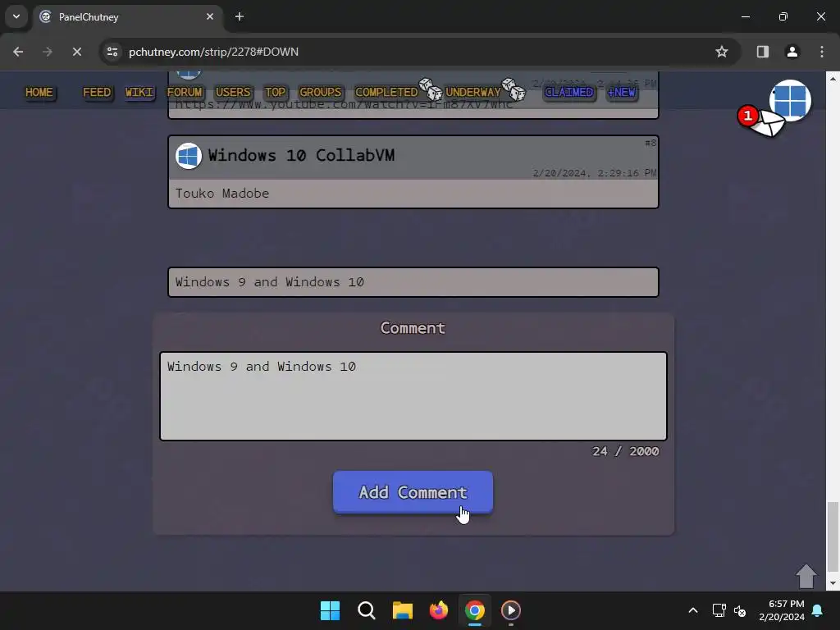The width and height of the screenshot is (840, 630).
Task: Open the TOP nav link
Action: click(275, 92)
